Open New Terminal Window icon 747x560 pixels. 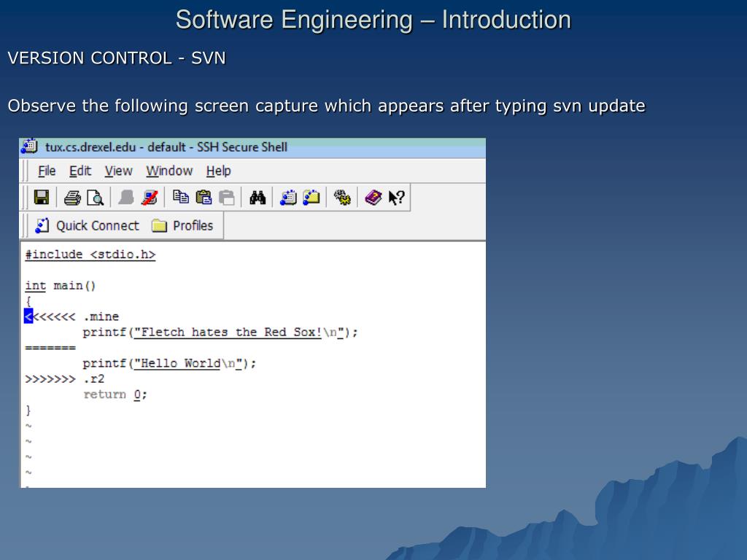coord(288,197)
